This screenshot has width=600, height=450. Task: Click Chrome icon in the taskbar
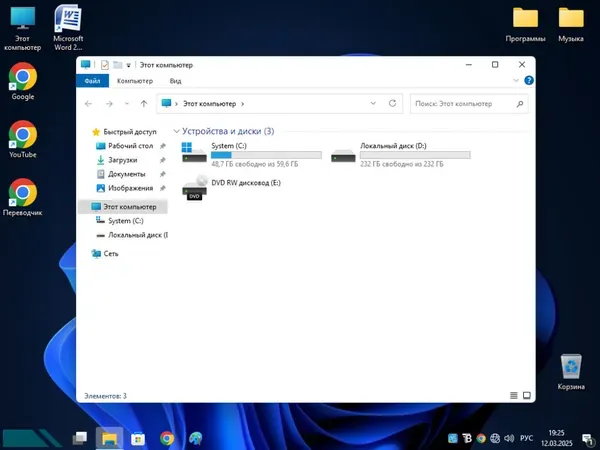[167, 438]
